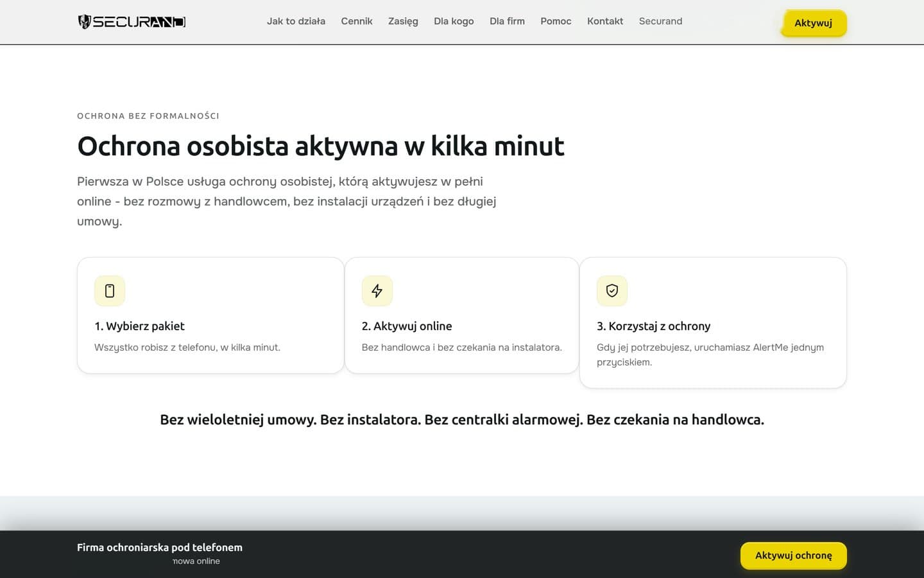Click the 'OCHRONA BEZ FORMALNOŚCI' label
Image resolution: width=924 pixels, height=578 pixels.
point(148,116)
